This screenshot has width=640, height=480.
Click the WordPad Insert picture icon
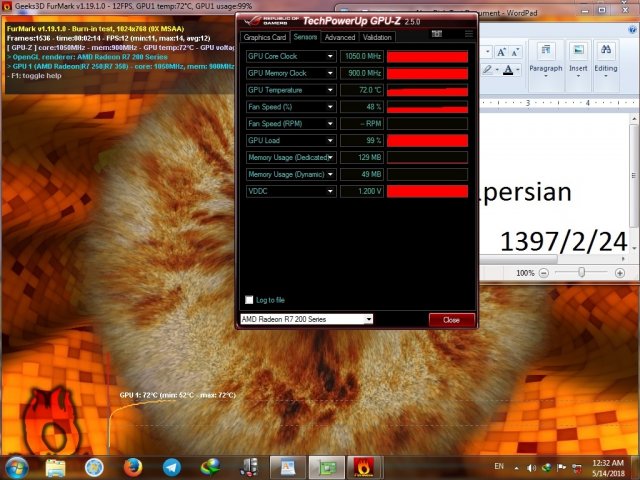click(578, 51)
